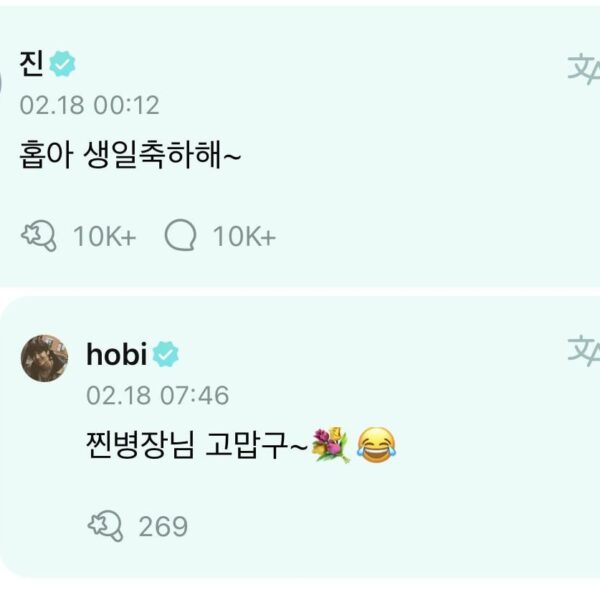Open hobi's profile picture
Screen dimensions: 600x600
coord(44,357)
